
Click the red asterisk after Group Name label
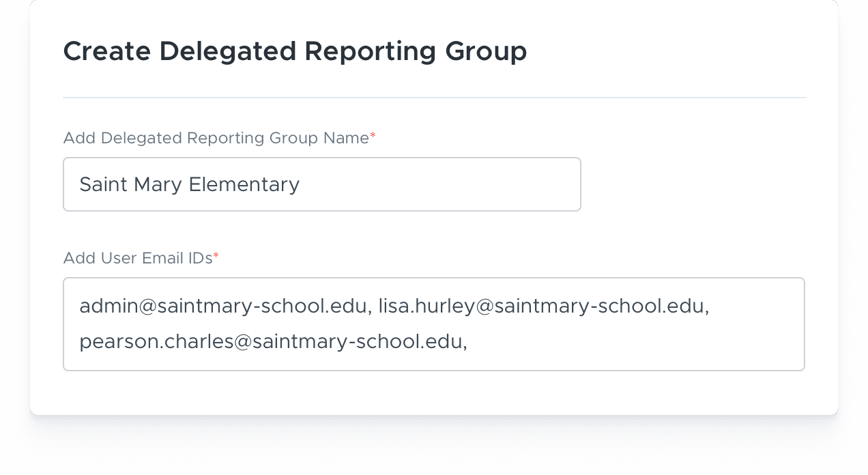(x=373, y=139)
